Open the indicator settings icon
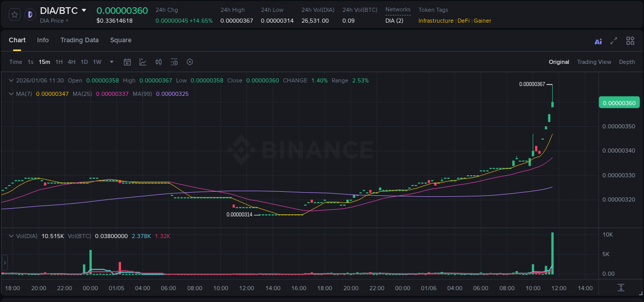644x302 pixels. 174,62
